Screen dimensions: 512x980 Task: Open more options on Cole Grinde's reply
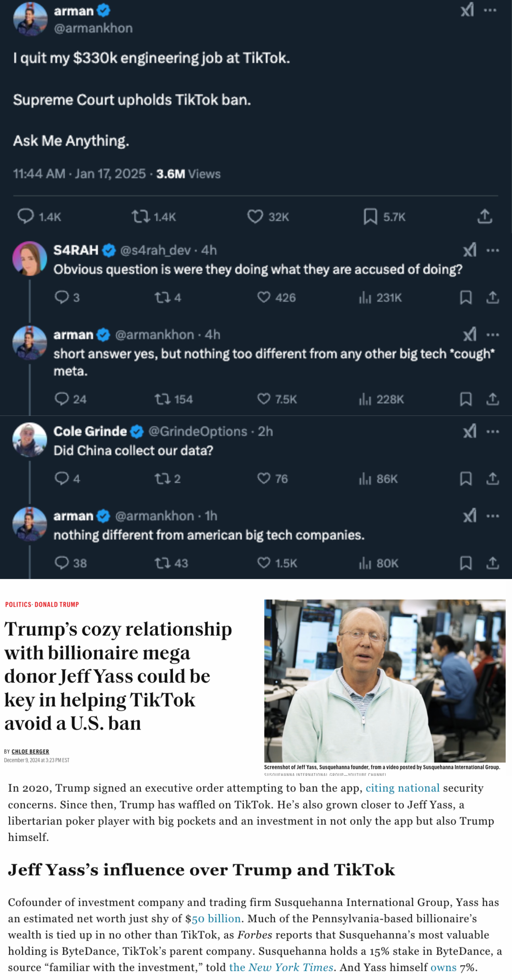(493, 431)
